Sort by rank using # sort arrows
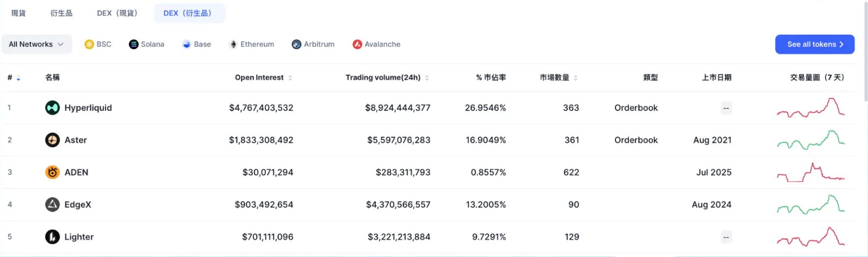Screen dimensions: 868x257 18,78
